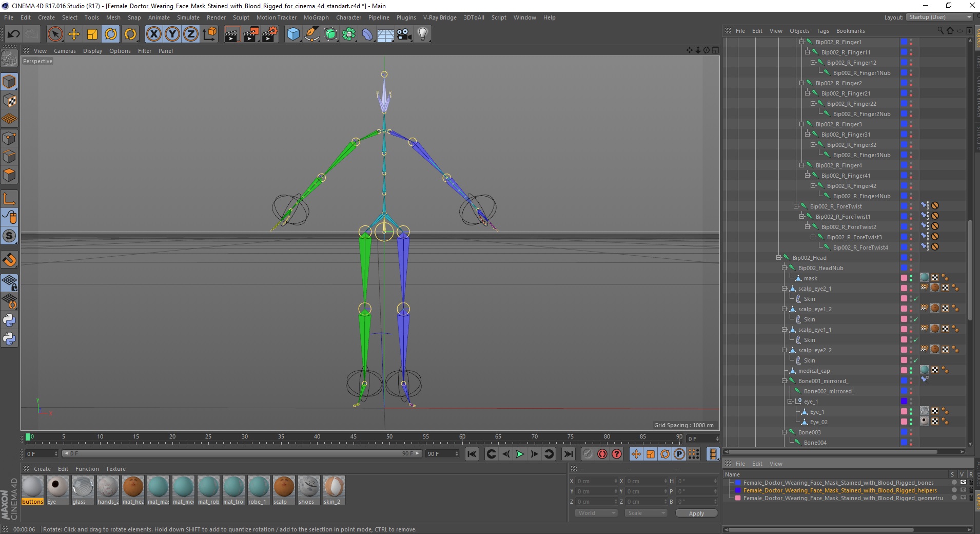
Task: Collapse Bip002_R_Finger2 tree node
Action: coord(801,83)
